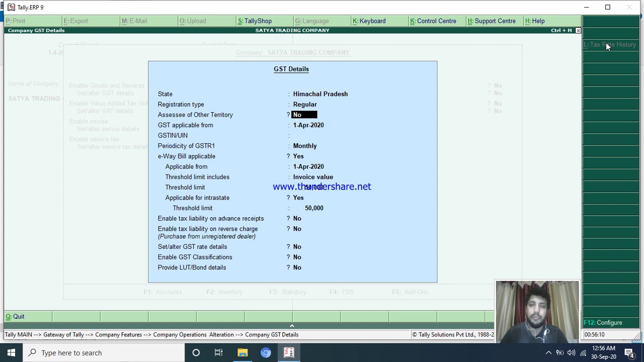Open TallyShop from the top bar

tap(255, 21)
